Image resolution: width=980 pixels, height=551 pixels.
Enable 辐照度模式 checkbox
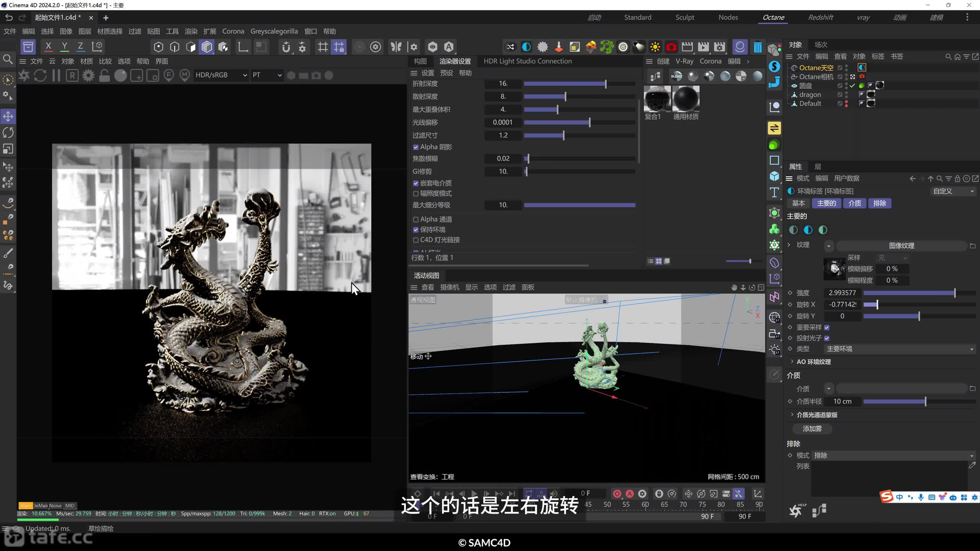coord(416,194)
